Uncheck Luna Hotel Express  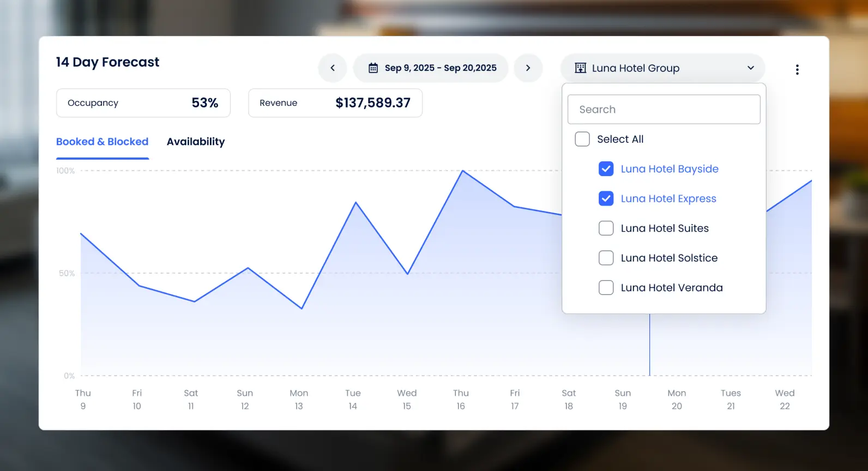(x=606, y=198)
